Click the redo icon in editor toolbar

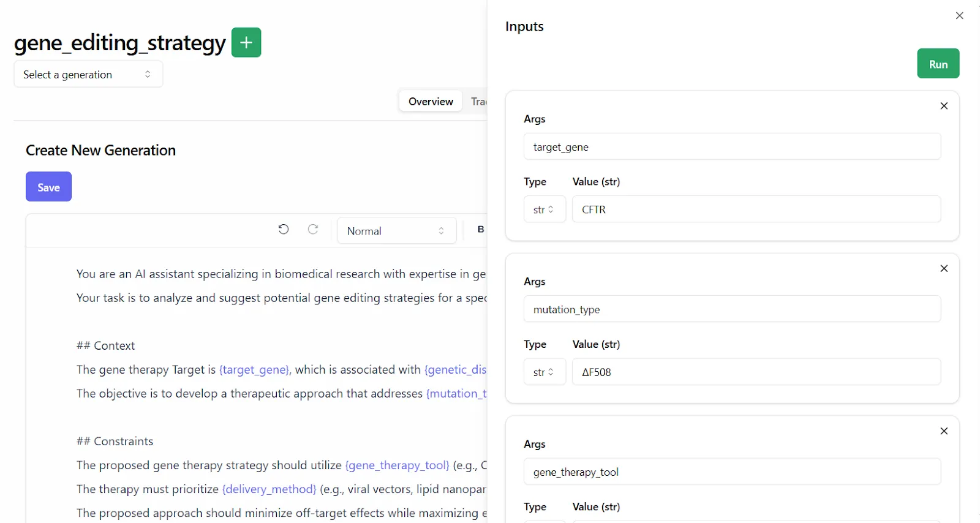click(313, 229)
